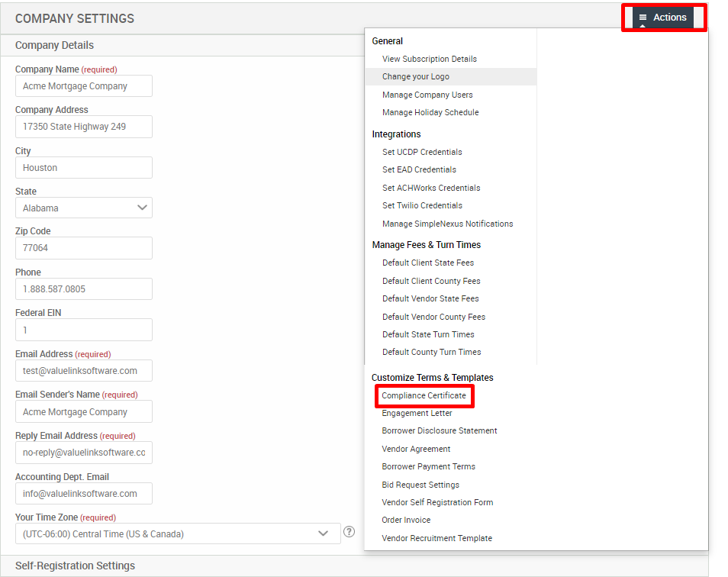Click the Phone number field
This screenshot has width=728, height=577.
coord(84,288)
